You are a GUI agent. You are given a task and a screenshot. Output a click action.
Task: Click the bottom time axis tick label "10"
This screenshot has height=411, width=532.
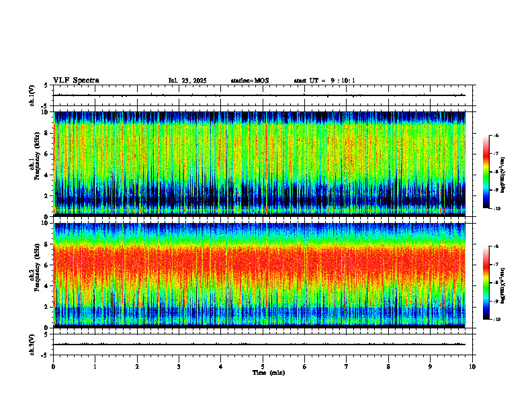[472, 367]
